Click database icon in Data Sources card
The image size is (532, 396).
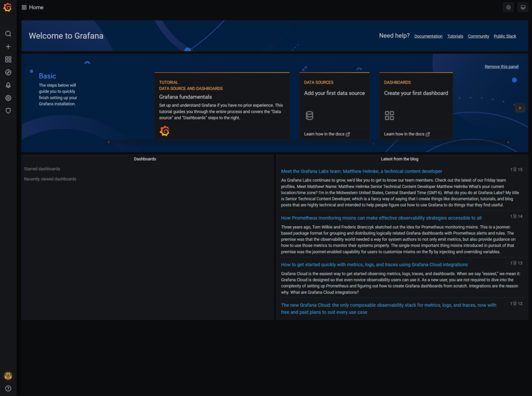coord(310,116)
